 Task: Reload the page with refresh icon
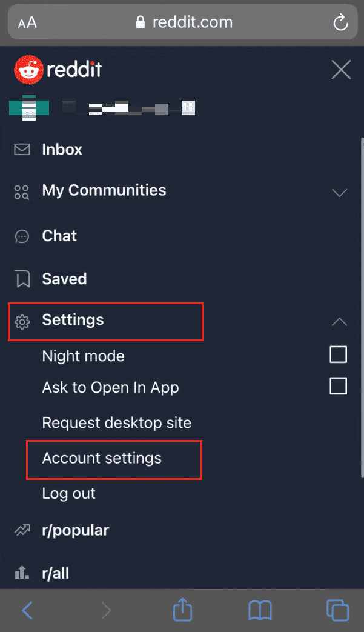(x=340, y=22)
